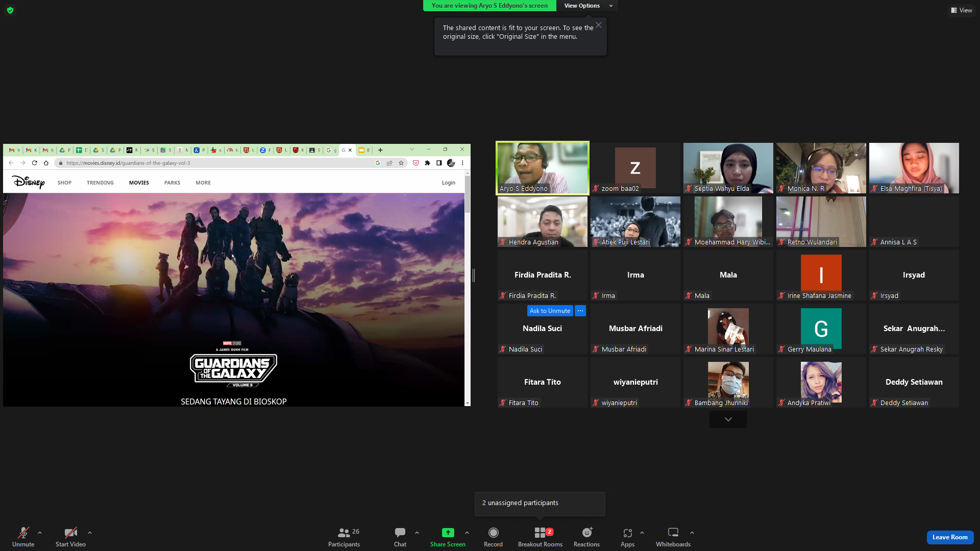The width and height of the screenshot is (980, 551).
Task: Open the Chat panel
Action: click(x=400, y=537)
